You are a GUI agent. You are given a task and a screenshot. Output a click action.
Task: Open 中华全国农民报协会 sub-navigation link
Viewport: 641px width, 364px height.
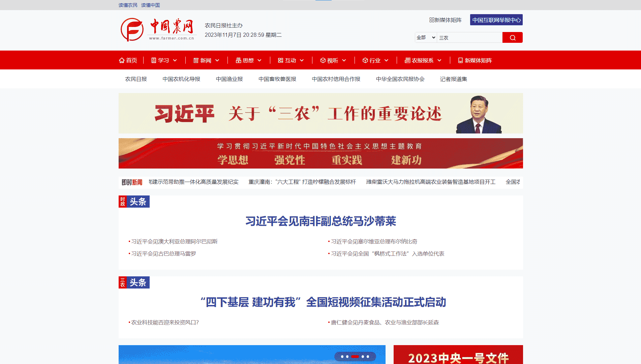point(400,79)
